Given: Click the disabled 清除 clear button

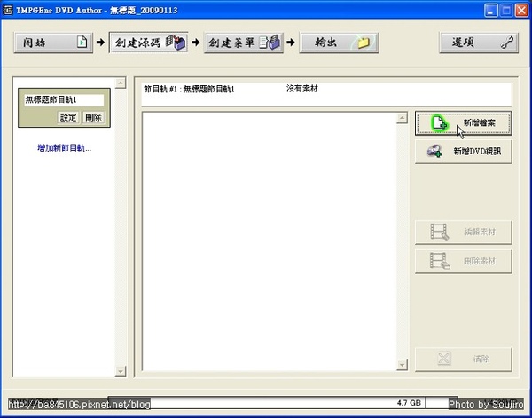Looking at the screenshot, I should click(x=464, y=359).
